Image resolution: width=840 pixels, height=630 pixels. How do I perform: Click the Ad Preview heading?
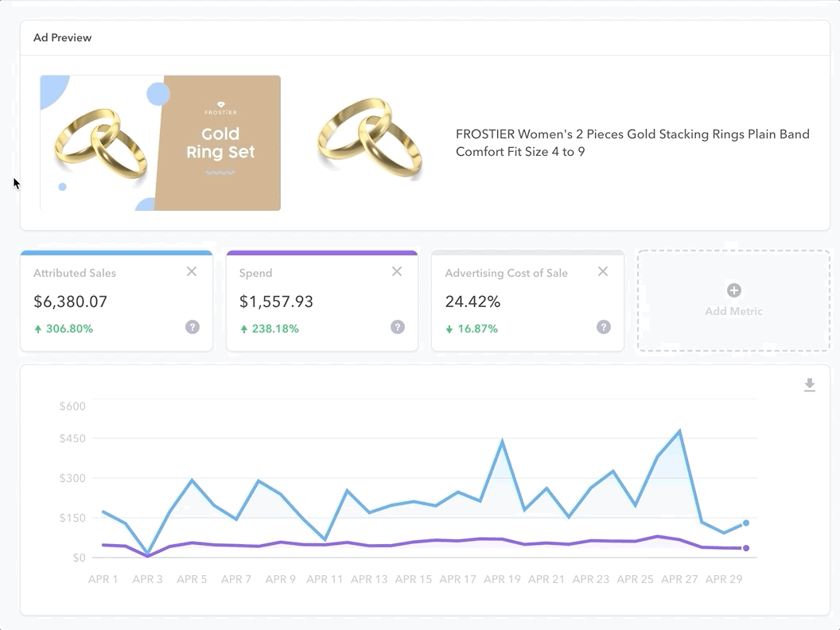point(62,37)
